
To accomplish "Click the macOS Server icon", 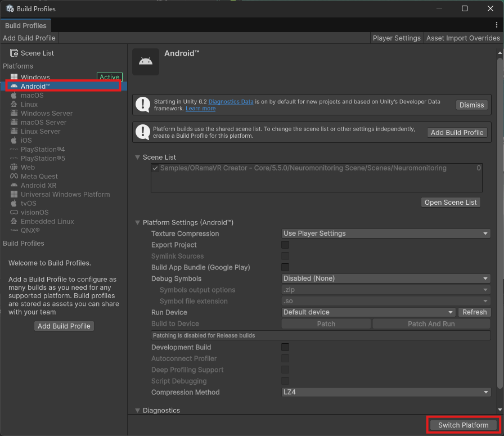I will point(14,122).
